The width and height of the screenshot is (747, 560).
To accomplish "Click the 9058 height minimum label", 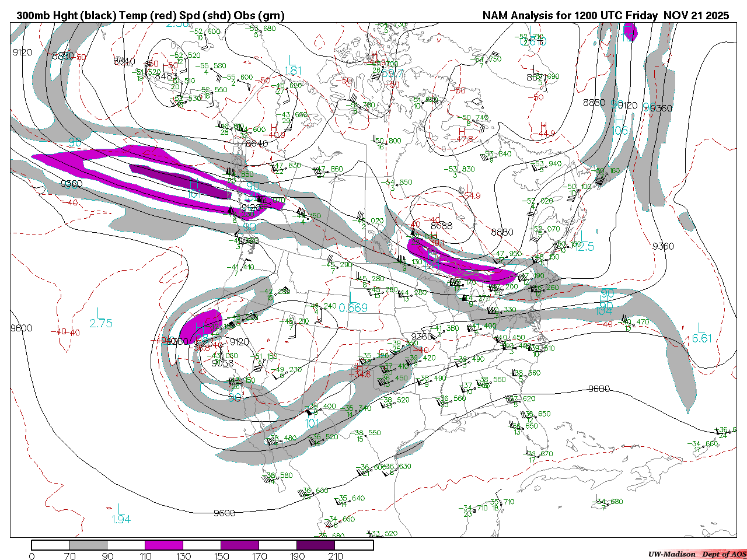I will (x=222, y=363).
